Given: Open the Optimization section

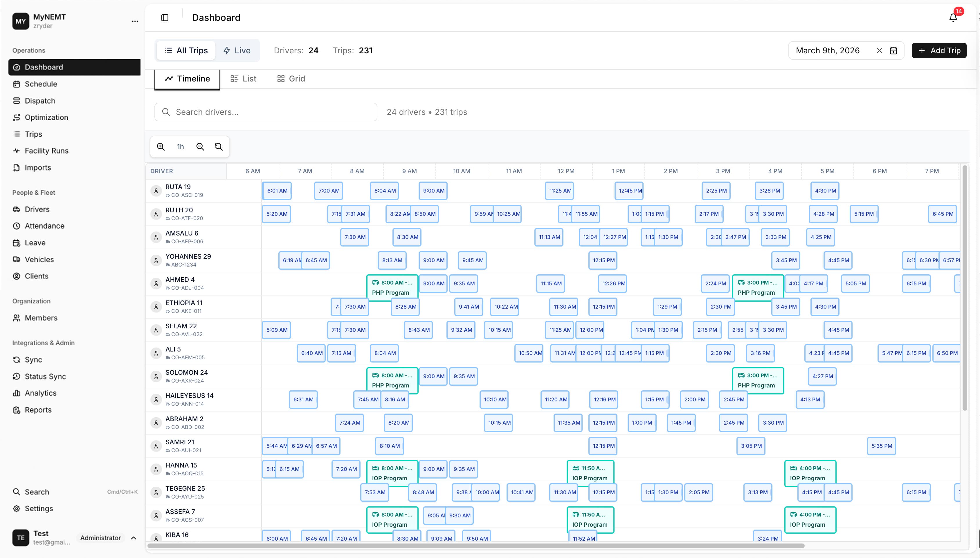Looking at the screenshot, I should tap(46, 117).
